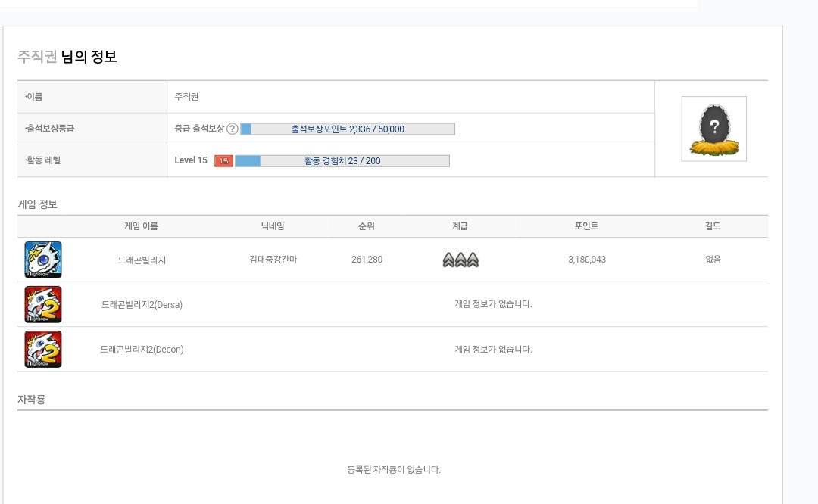Viewport: 818px width, 504px height.
Task: Click the red Level 15 badge
Action: 223,161
